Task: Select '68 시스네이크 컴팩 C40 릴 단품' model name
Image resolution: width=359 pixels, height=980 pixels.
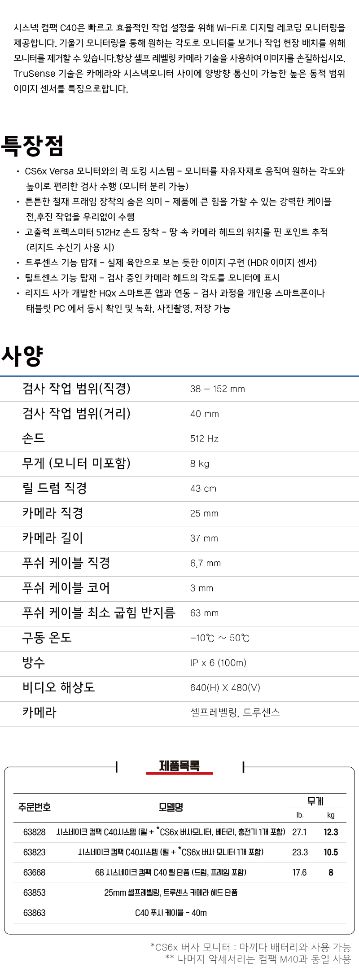Action: (x=171, y=872)
